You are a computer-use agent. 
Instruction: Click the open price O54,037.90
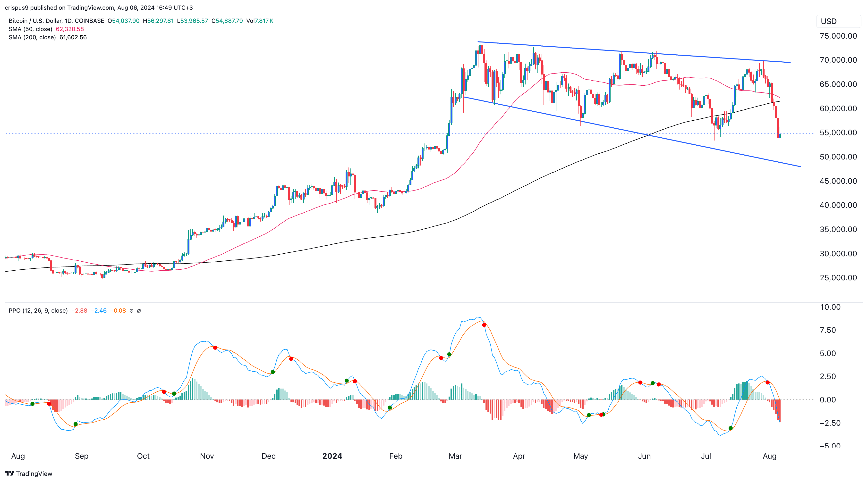123,21
